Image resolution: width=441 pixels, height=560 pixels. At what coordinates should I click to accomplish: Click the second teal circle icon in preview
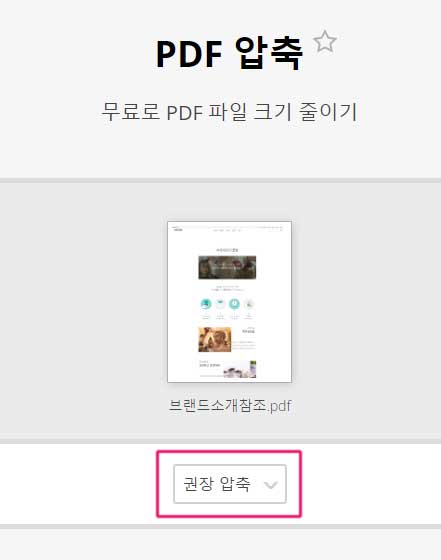tap(220, 304)
